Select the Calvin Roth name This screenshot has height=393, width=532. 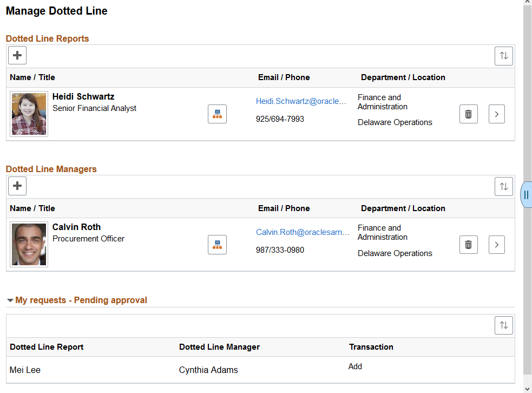point(76,227)
